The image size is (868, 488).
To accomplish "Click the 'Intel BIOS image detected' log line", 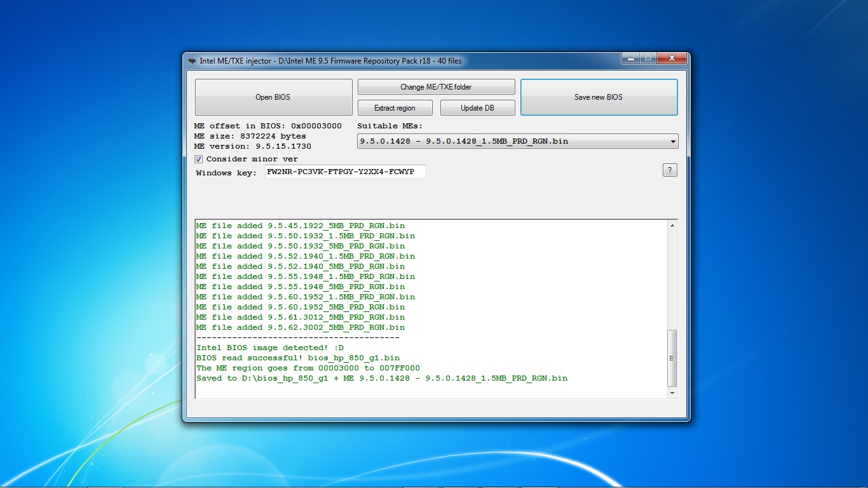I will coord(269,348).
